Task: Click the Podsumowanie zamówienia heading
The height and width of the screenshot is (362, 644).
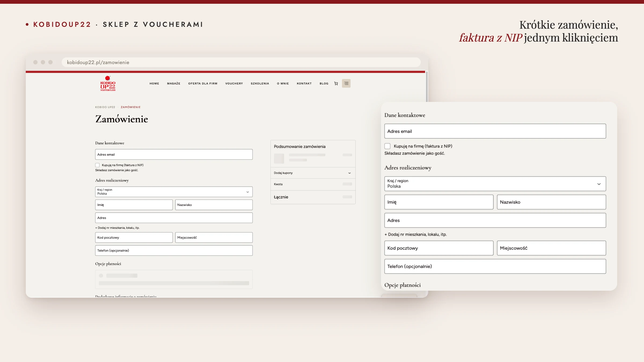Action: coord(300,146)
